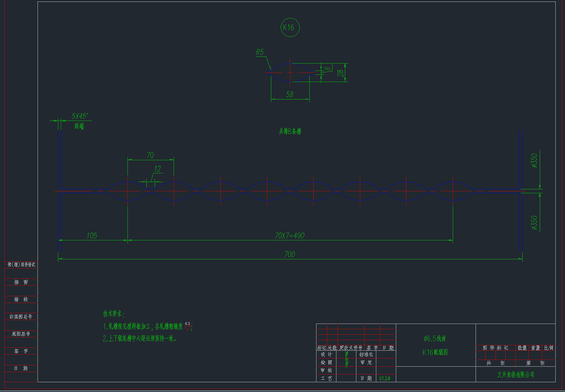Select the 12 gap dimension text
565x392 pixels.
pyautogui.click(x=158, y=169)
